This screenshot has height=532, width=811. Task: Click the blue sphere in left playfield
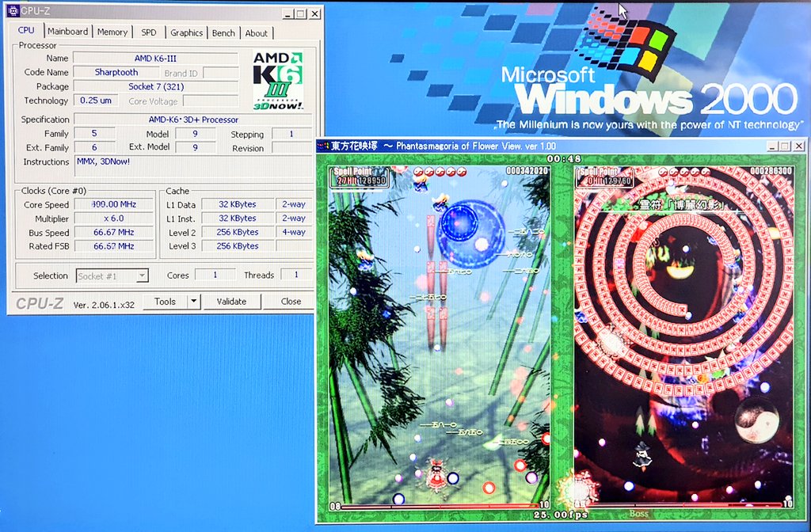[470, 234]
